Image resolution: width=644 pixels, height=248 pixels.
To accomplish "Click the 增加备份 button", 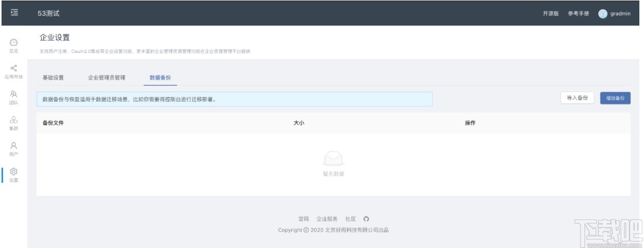I will point(615,98).
